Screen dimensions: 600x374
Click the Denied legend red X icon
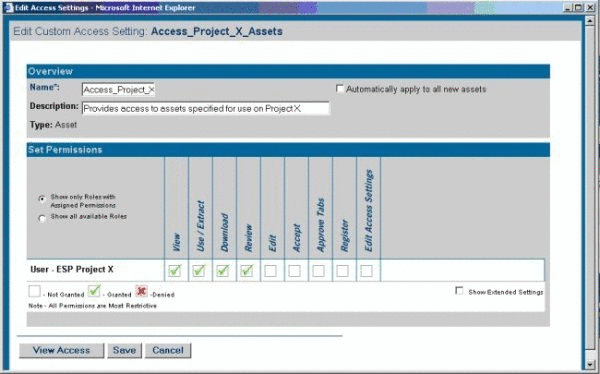141,291
